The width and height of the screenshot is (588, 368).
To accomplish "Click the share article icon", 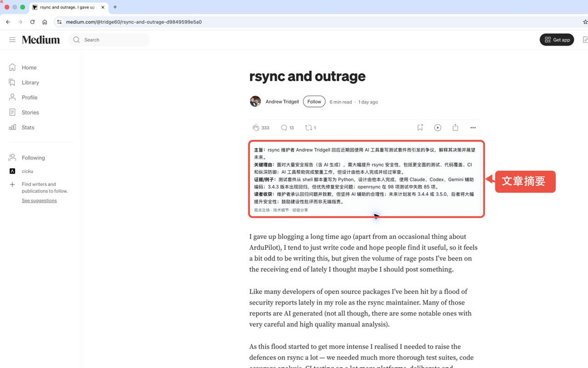I will tap(455, 128).
